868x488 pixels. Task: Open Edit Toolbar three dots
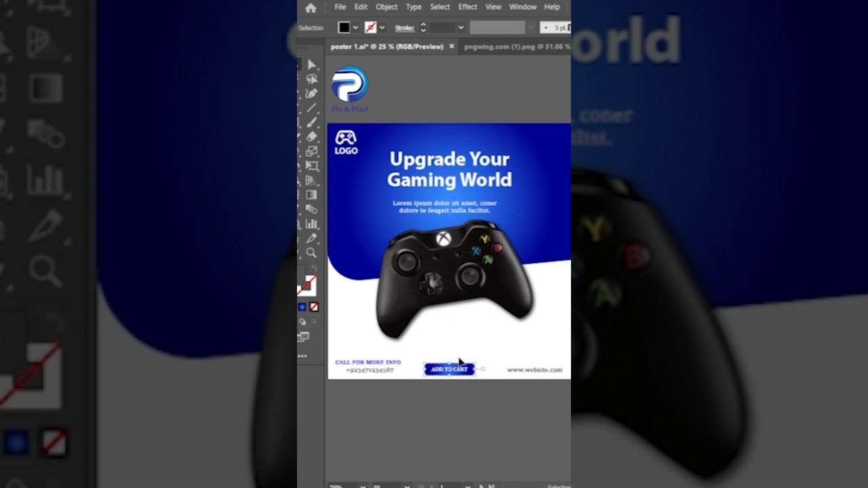[x=302, y=356]
